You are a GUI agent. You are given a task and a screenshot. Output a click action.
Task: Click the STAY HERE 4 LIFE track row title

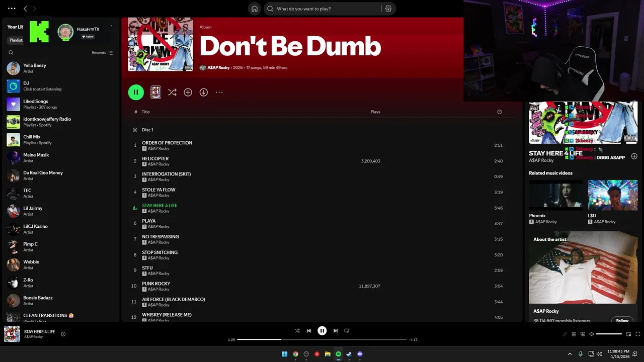tap(159, 205)
